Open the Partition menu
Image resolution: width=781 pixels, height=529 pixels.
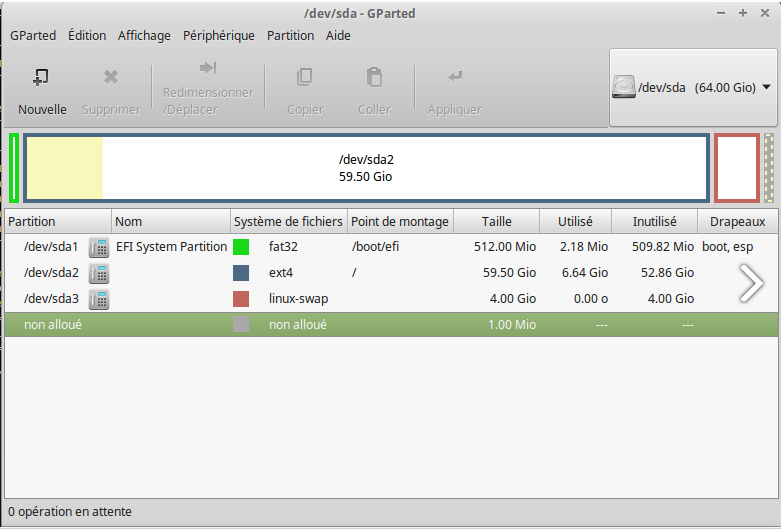tap(290, 35)
